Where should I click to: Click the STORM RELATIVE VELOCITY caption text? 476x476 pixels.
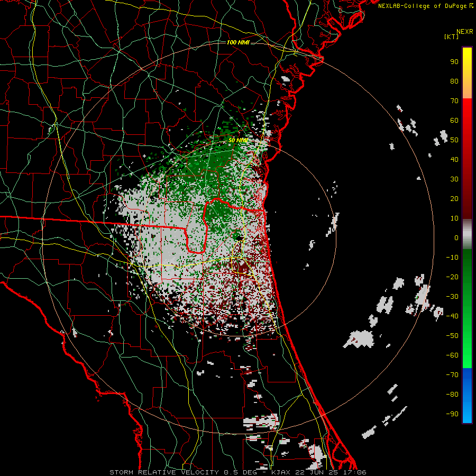164,472
